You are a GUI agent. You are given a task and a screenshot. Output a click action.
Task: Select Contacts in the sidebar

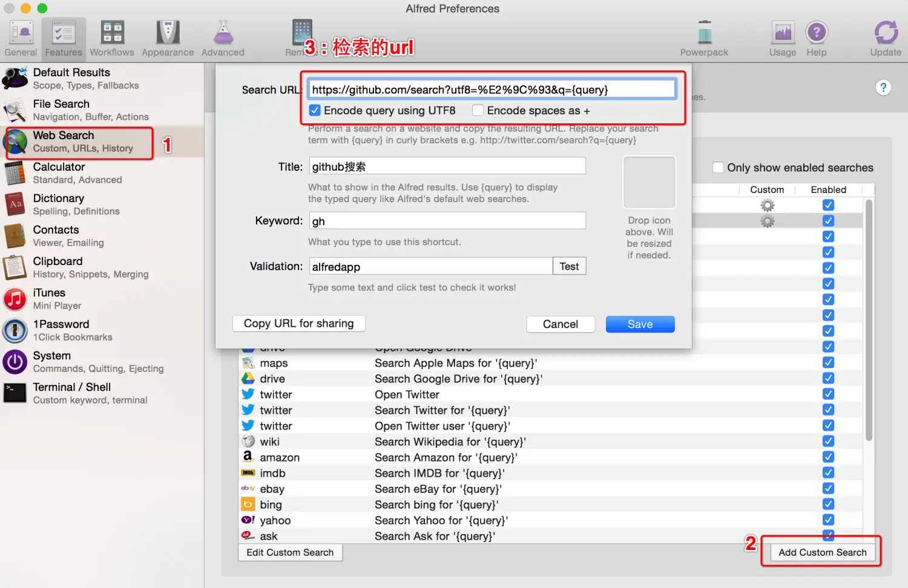102,236
